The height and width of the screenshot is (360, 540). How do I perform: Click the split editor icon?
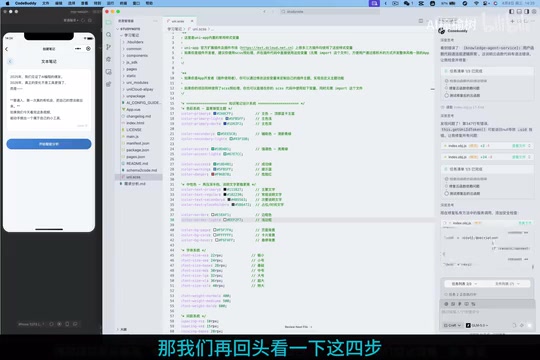pyautogui.click(x=421, y=21)
